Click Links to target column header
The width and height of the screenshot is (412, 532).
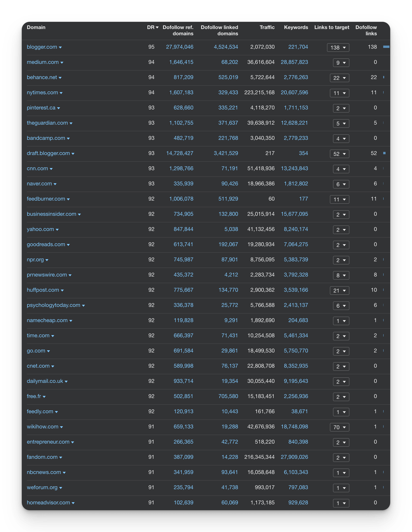[332, 27]
